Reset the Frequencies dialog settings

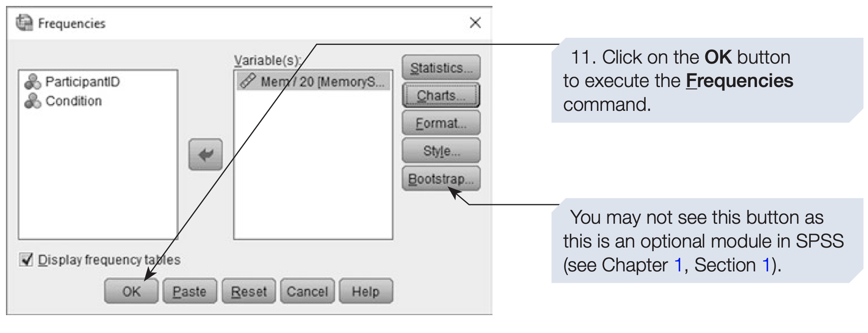click(249, 291)
